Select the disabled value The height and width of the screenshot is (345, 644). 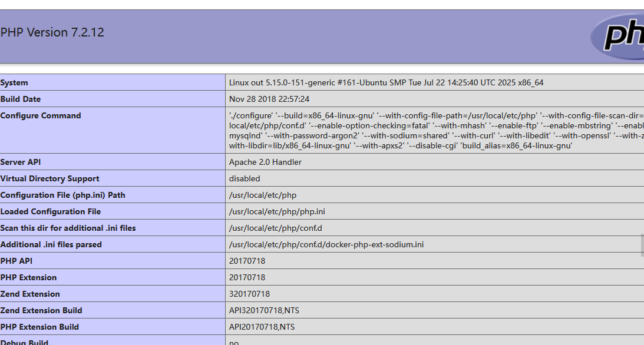(x=245, y=178)
